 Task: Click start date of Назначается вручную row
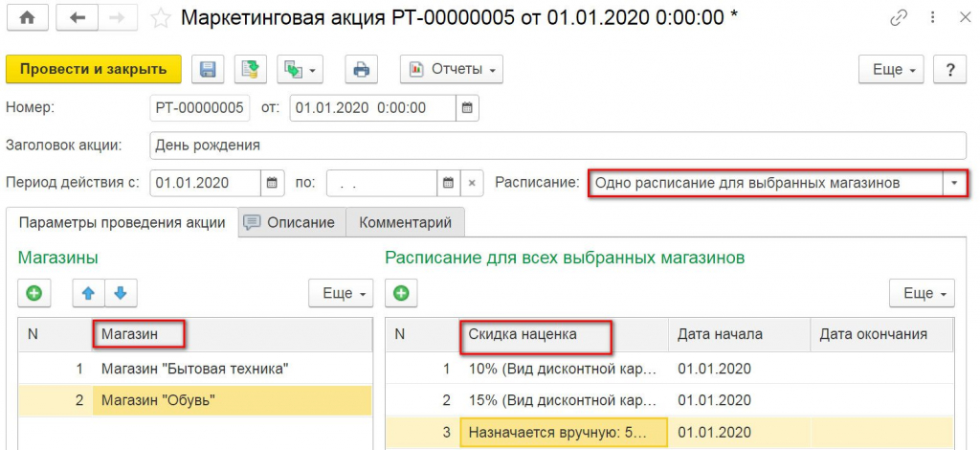pos(740,433)
